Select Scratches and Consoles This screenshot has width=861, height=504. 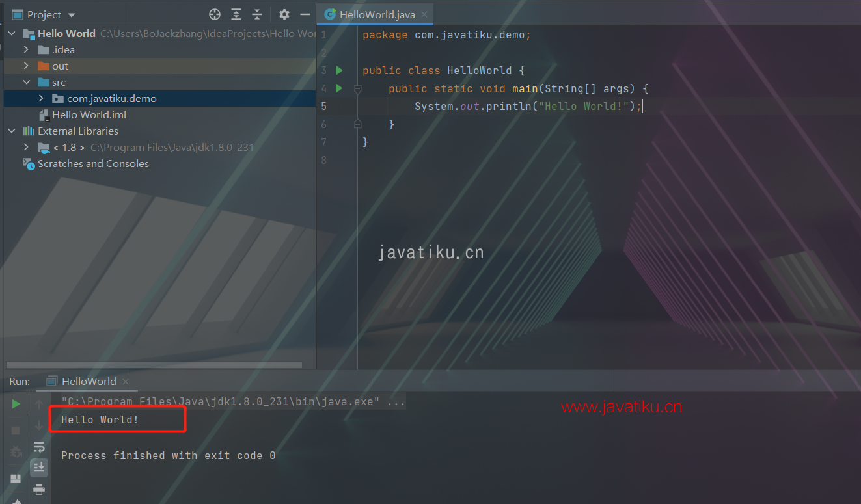pos(93,163)
